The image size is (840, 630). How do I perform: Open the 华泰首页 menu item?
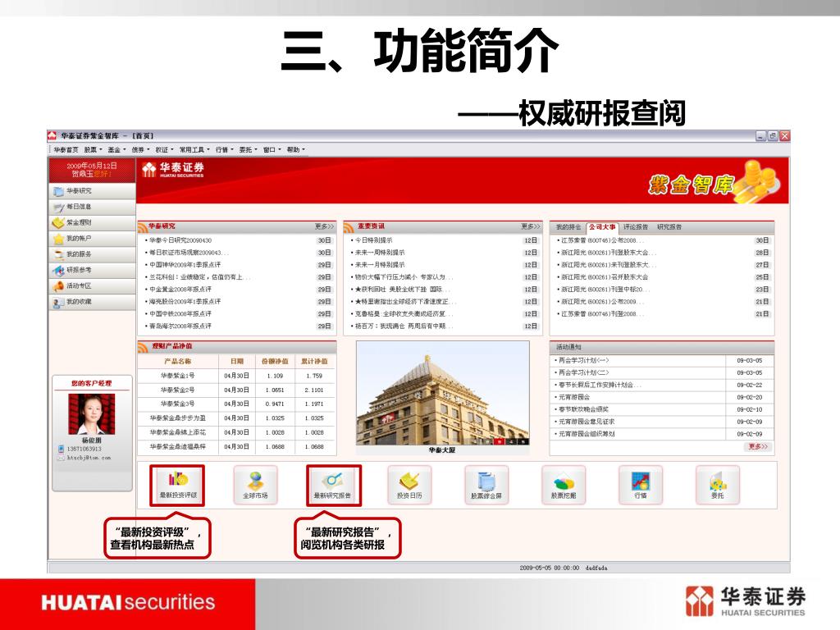point(66,150)
